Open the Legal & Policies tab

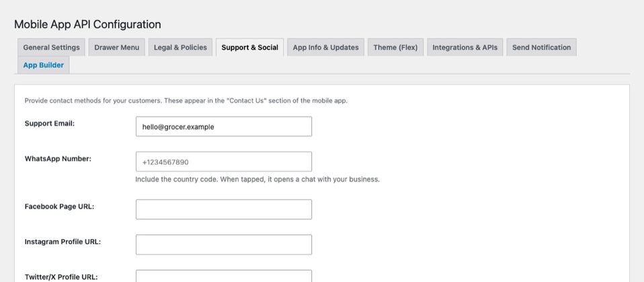click(x=180, y=47)
